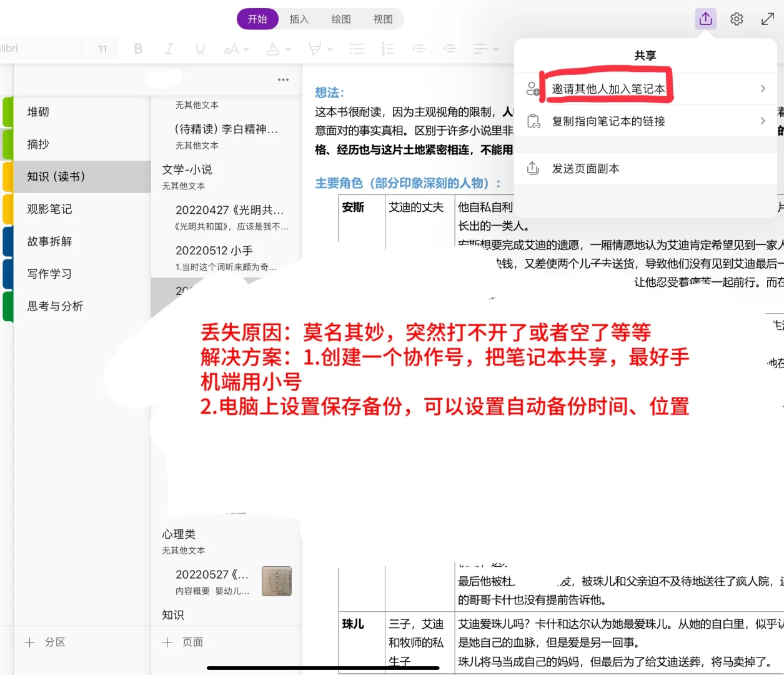784x675 pixels.
Task: Apply bold formatting in the toolbar
Action: (138, 48)
